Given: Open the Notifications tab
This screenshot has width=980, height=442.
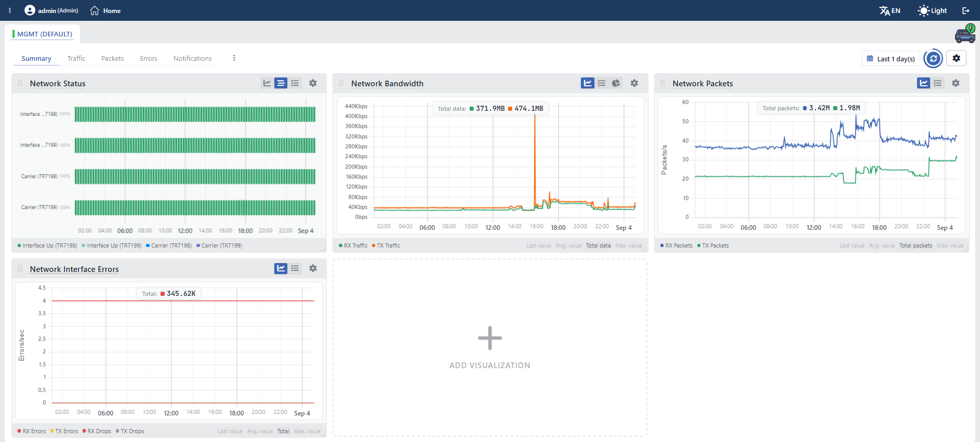Looking at the screenshot, I should (193, 58).
